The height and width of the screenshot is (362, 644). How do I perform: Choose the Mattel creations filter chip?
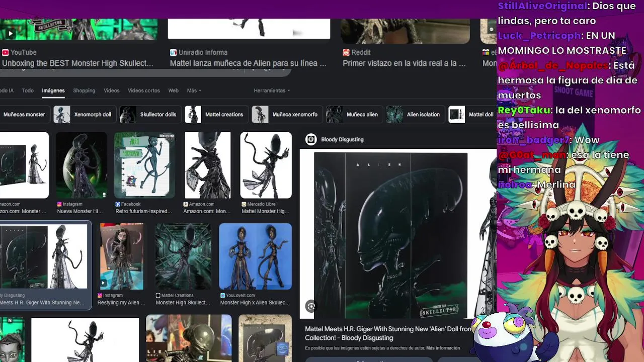coord(216,115)
